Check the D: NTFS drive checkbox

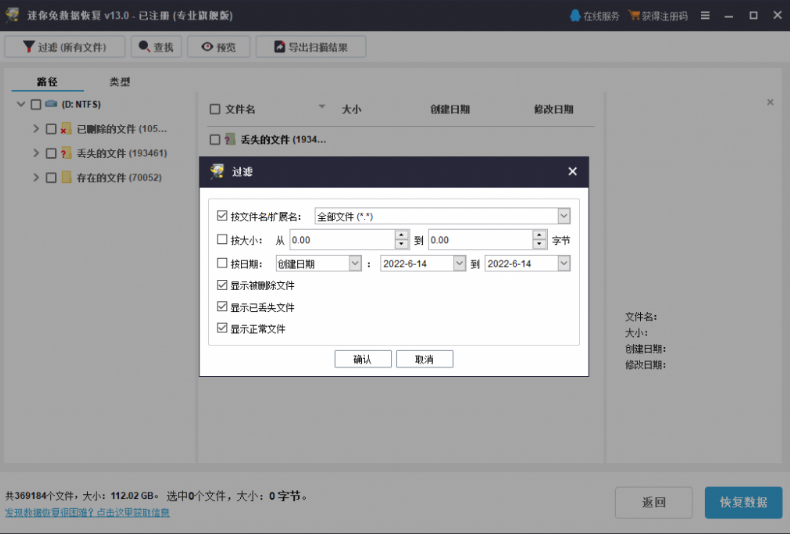coord(36,104)
